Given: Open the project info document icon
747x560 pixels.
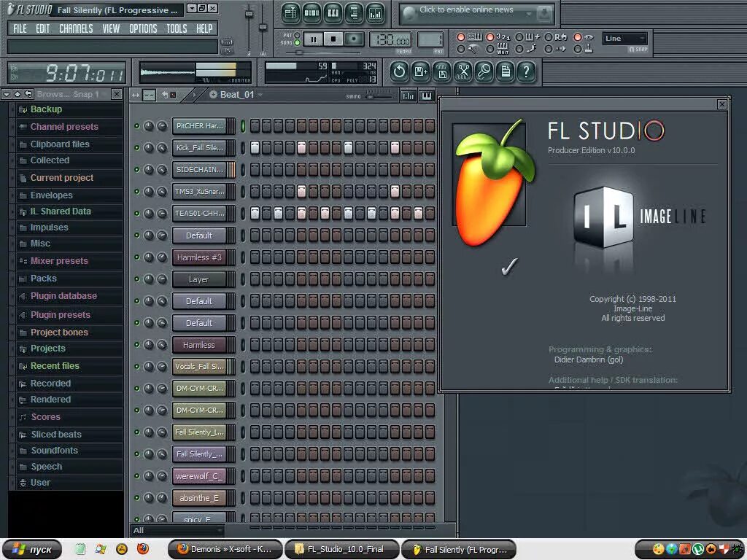Looking at the screenshot, I should click(x=506, y=72).
